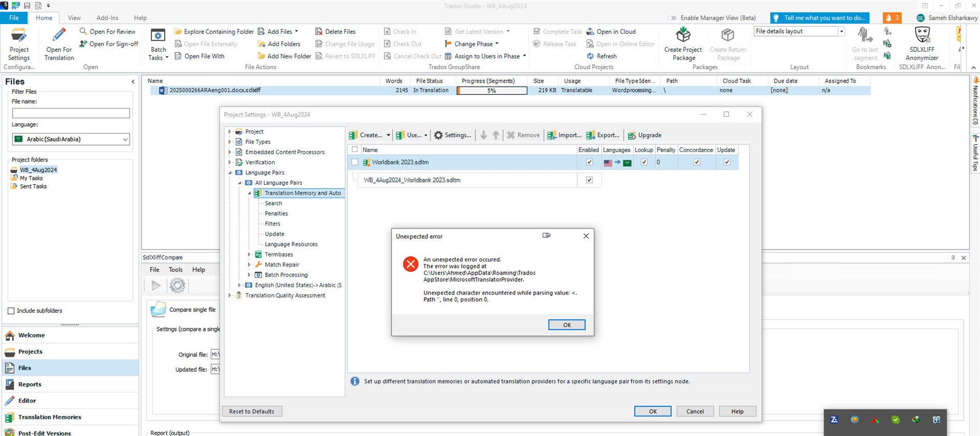
Task: Click Import in translation memory toolbar
Action: click(x=564, y=135)
